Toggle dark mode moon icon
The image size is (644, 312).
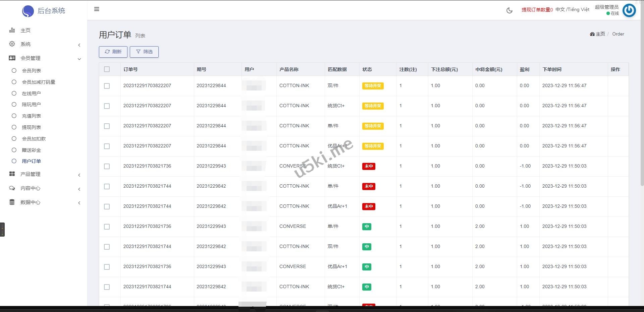pos(509,10)
